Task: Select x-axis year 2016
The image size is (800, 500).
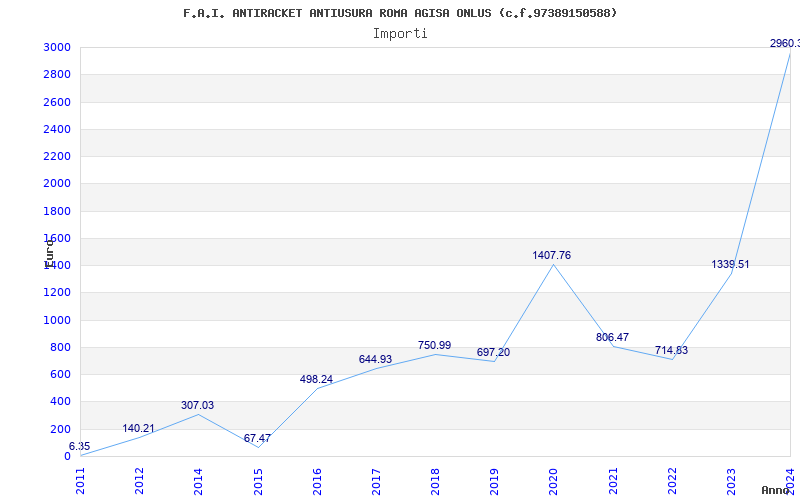Action: (317, 481)
